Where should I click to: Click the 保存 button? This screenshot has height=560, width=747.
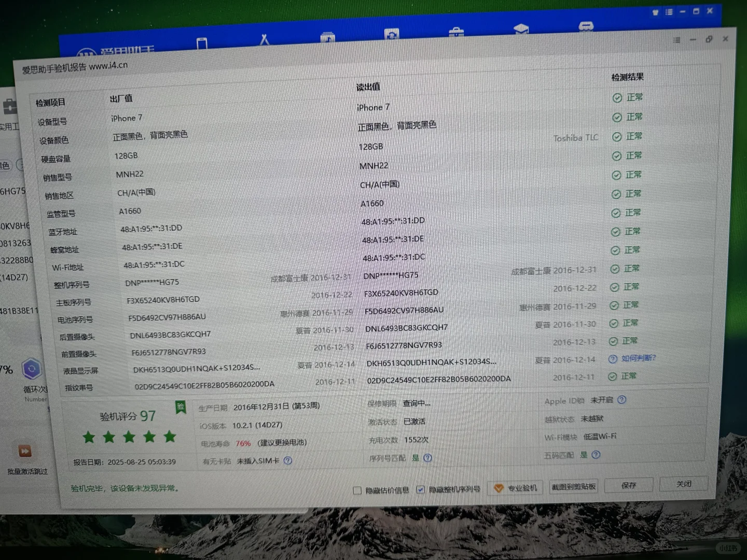(x=628, y=485)
